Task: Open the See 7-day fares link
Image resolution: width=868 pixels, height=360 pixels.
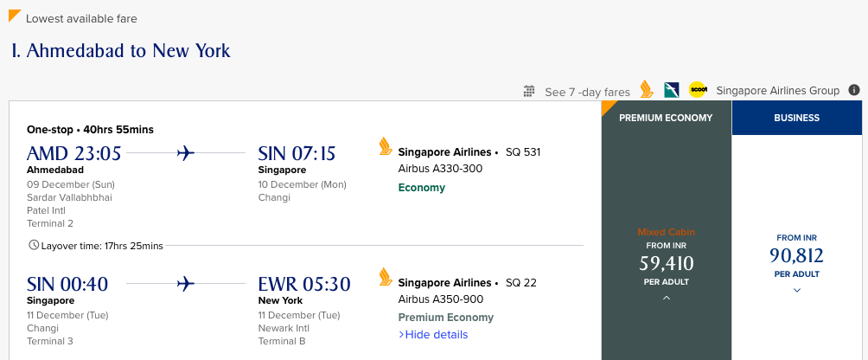Action: [587, 92]
